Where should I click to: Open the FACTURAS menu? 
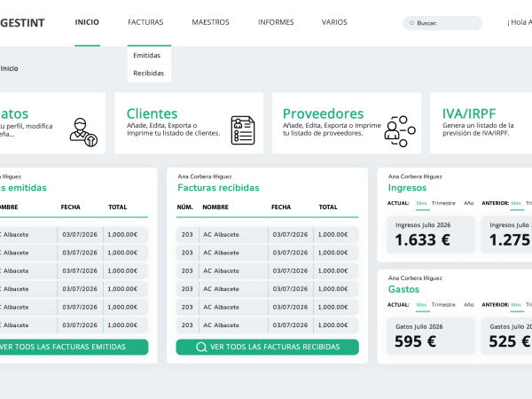click(145, 22)
